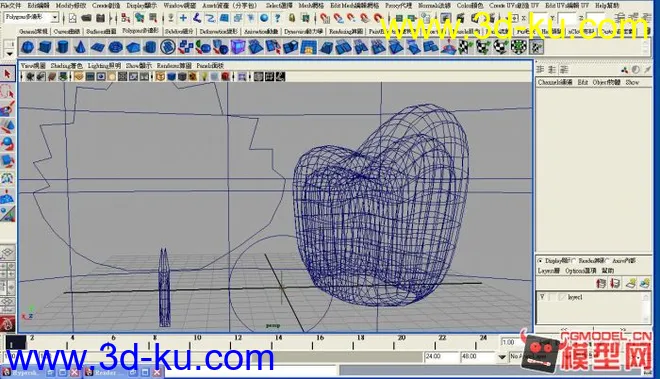Click the blue question mark help icon

click(x=277, y=18)
